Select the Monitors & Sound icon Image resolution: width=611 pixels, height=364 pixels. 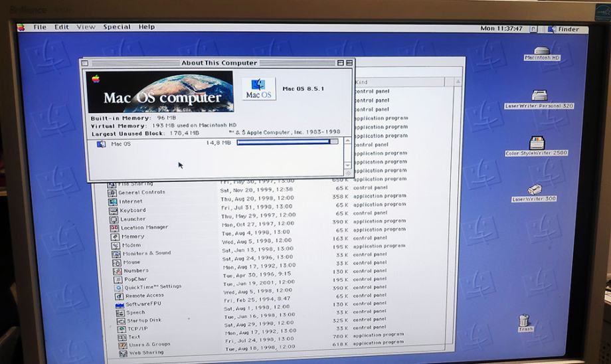(x=116, y=254)
